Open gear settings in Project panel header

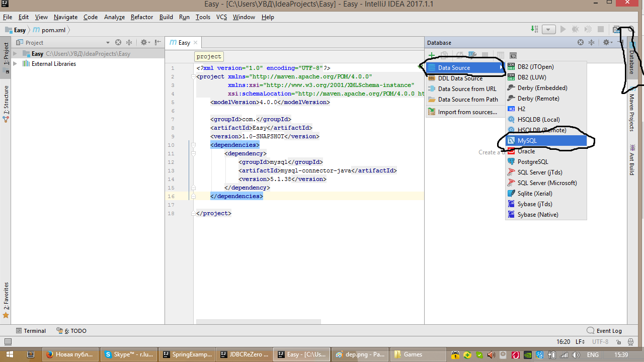(144, 43)
